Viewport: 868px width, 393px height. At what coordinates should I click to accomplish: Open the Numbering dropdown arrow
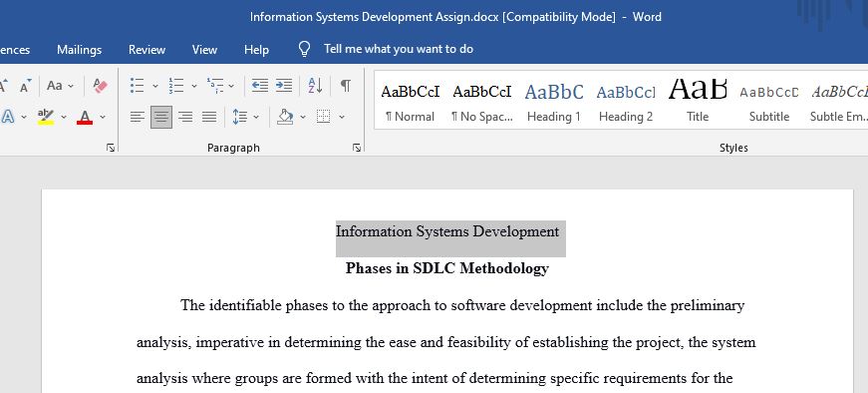[x=193, y=86]
